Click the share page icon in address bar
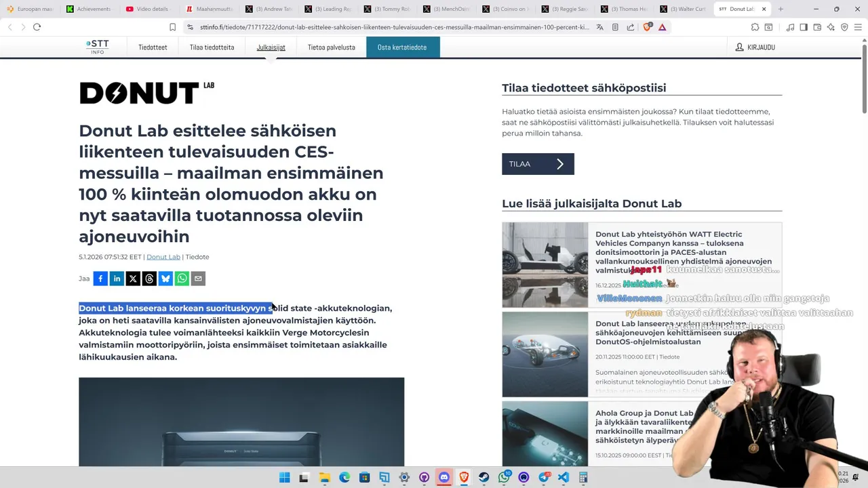Screen dimensions: 868x488 pos(631,27)
